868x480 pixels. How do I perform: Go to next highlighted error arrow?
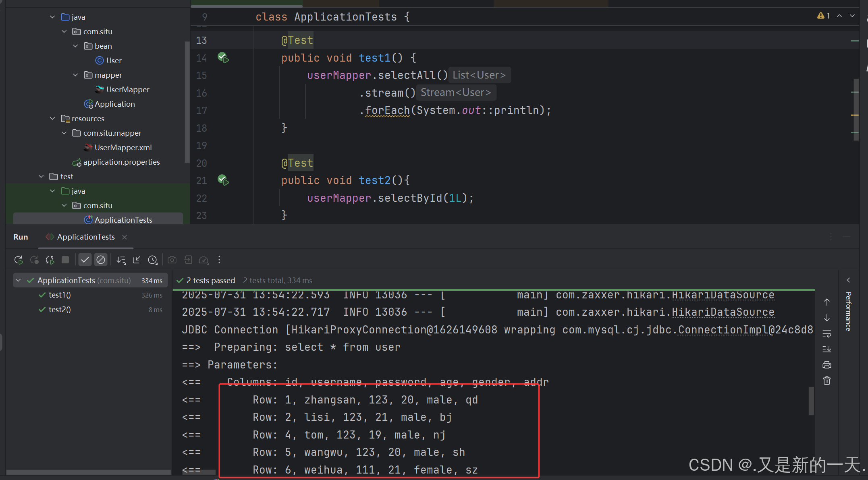[852, 16]
